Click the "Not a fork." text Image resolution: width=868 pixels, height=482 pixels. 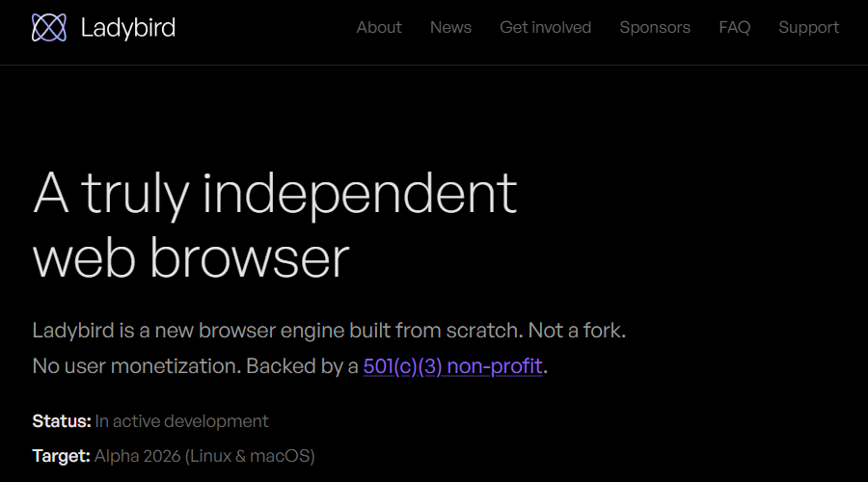pyautogui.click(x=577, y=331)
